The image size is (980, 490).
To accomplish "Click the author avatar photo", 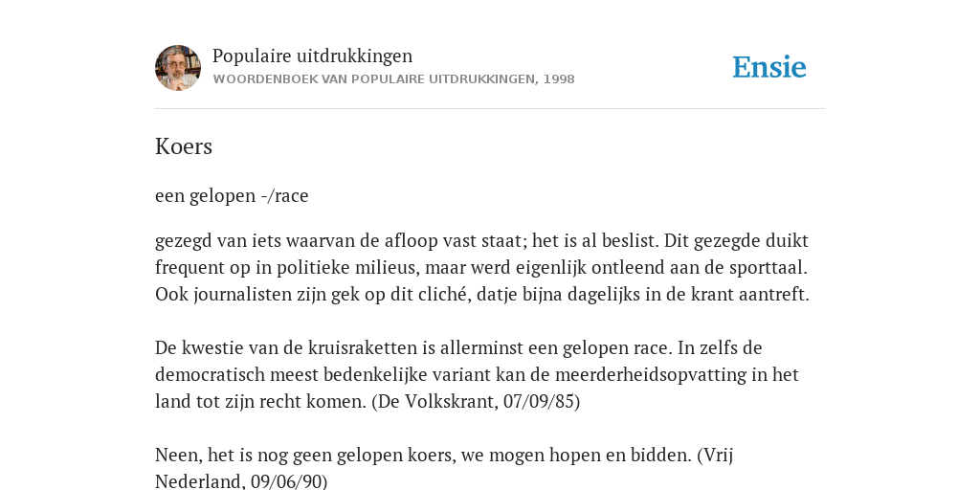I will click(178, 68).
